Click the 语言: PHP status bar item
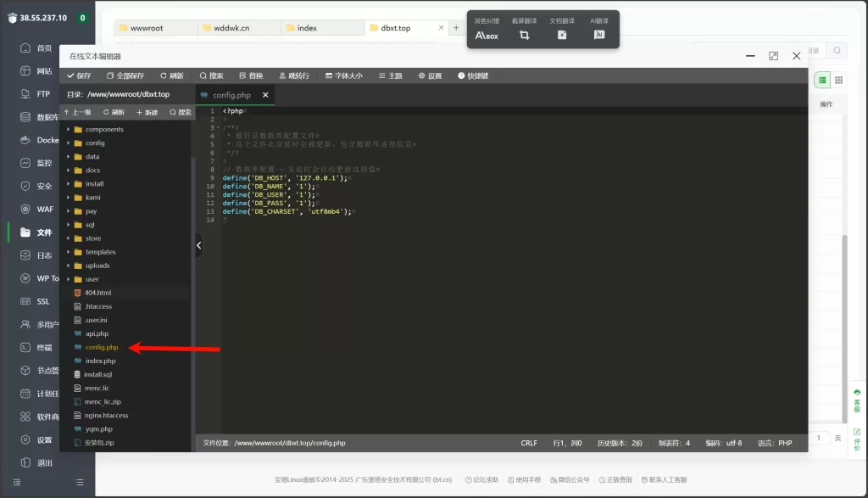The width and height of the screenshot is (868, 498). tap(774, 443)
